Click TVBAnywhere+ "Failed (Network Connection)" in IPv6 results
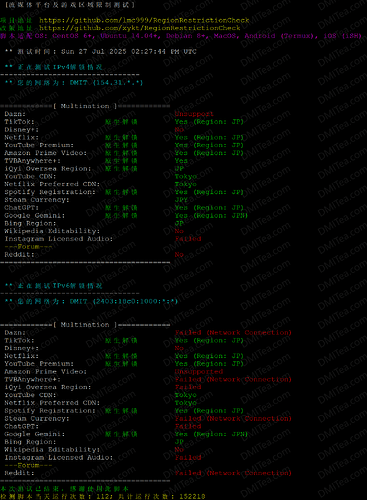367x500 pixels. [x=233, y=379]
